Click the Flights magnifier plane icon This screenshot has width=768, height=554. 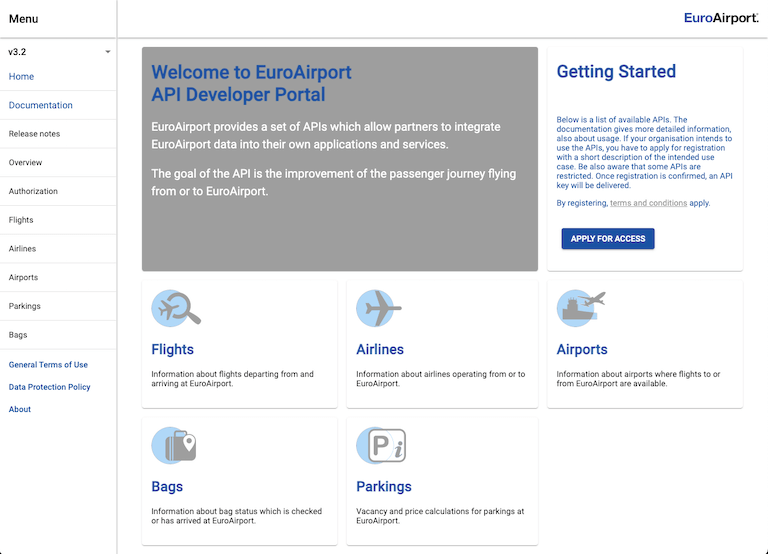(x=176, y=308)
